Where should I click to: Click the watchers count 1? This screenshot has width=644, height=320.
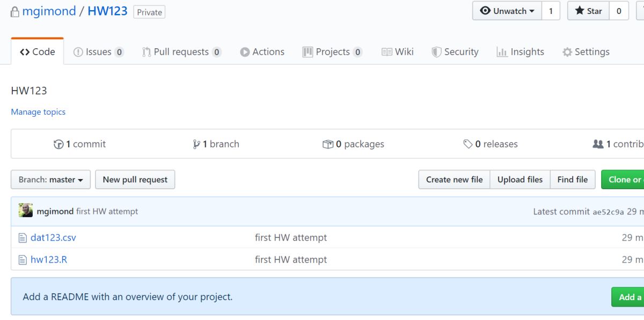(x=551, y=11)
